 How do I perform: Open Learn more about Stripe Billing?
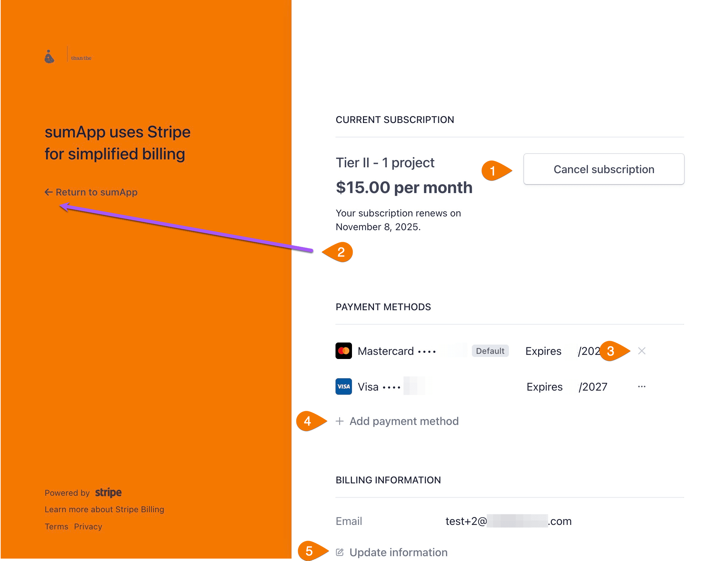pyautogui.click(x=104, y=509)
